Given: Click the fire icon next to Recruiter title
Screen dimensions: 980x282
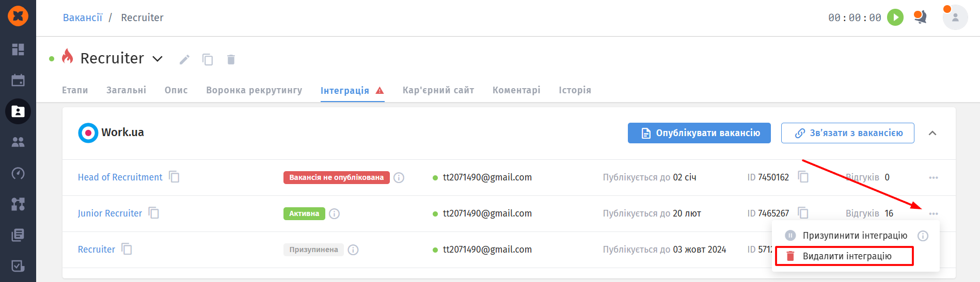Looking at the screenshot, I should point(67,56).
